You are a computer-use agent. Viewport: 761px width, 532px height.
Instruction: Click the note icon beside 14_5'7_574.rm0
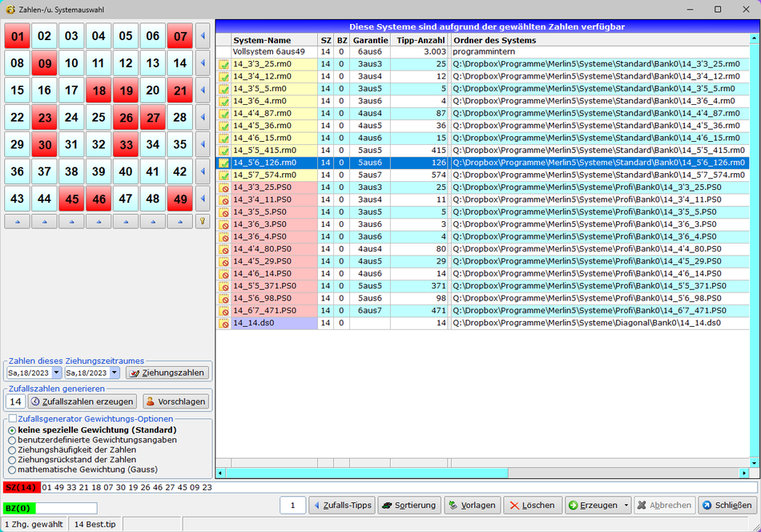[x=224, y=175]
